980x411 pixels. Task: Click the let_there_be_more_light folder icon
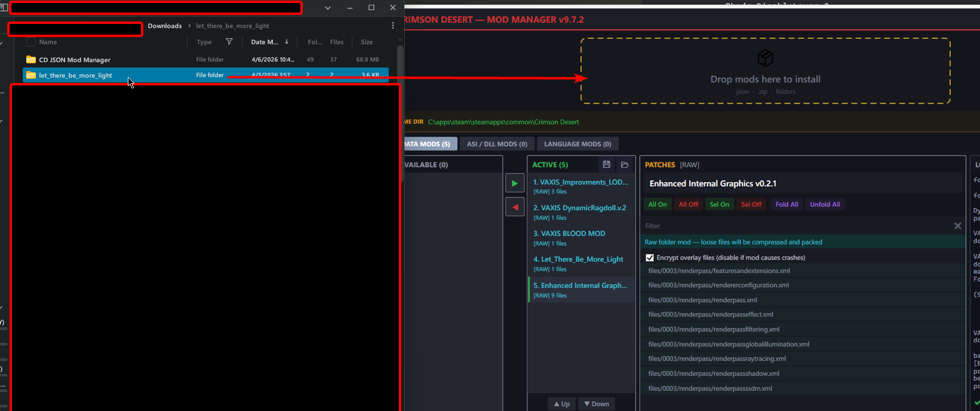tap(31, 75)
